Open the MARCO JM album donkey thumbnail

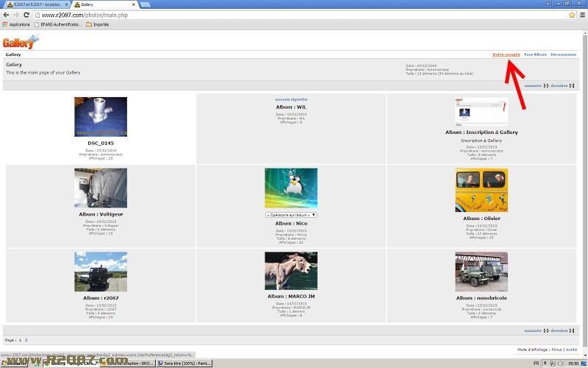pyautogui.click(x=291, y=271)
